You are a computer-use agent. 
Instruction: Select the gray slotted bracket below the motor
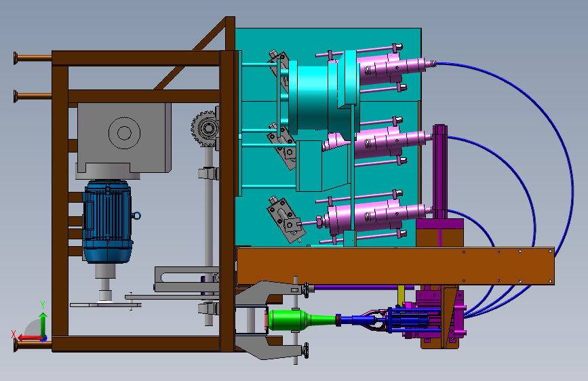click(x=187, y=279)
